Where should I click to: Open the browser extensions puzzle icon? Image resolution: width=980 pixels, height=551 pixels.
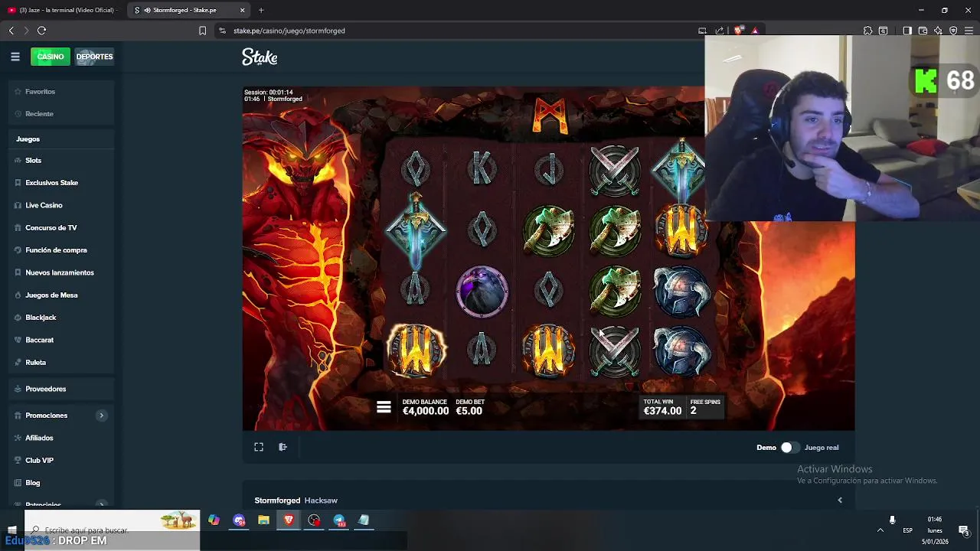[867, 31]
